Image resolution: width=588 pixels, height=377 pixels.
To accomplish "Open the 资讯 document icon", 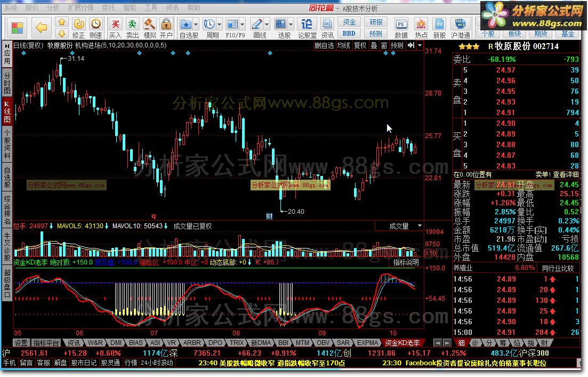I will click(327, 25).
